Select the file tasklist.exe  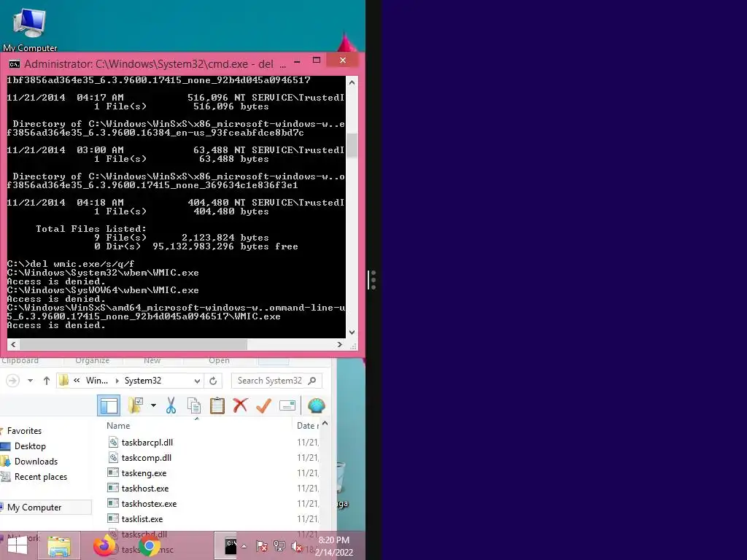coord(142,518)
